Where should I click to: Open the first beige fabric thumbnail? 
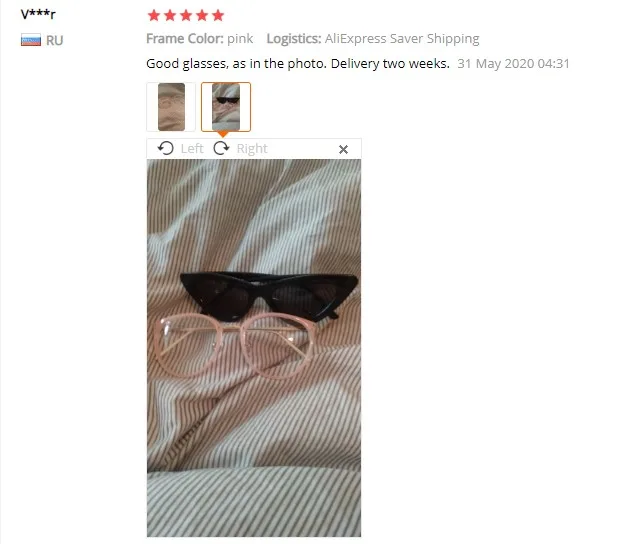pos(171,107)
